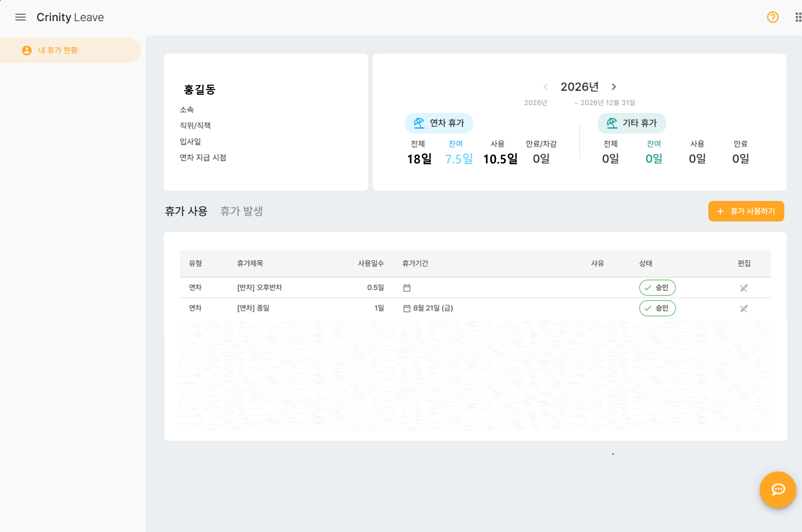Go to next year arrow
Viewport: 802px width, 532px height.
point(614,87)
